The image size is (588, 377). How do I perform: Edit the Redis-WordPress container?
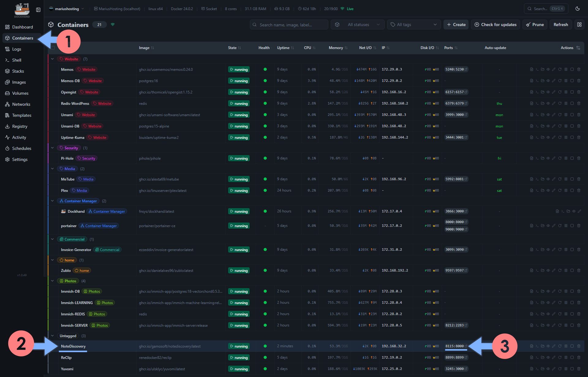[x=554, y=103]
